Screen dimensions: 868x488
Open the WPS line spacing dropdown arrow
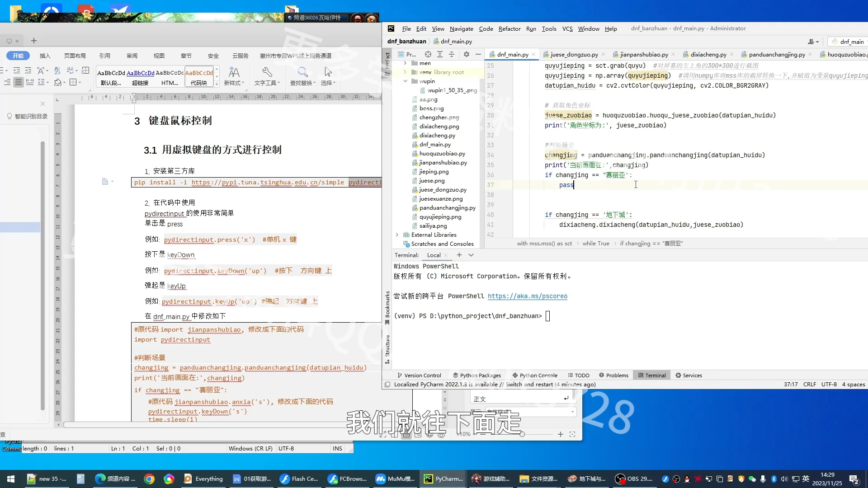coord(47,82)
